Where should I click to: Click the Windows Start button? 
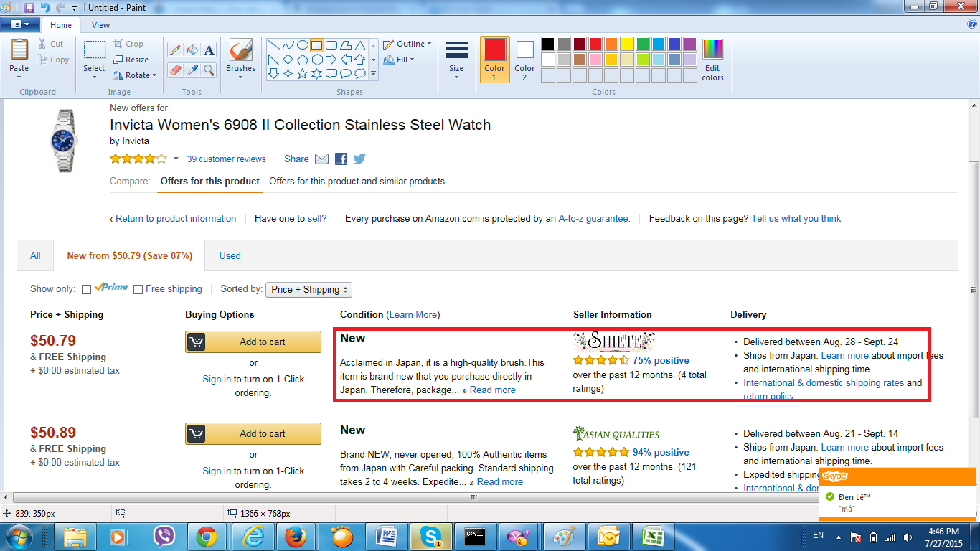click(x=19, y=536)
